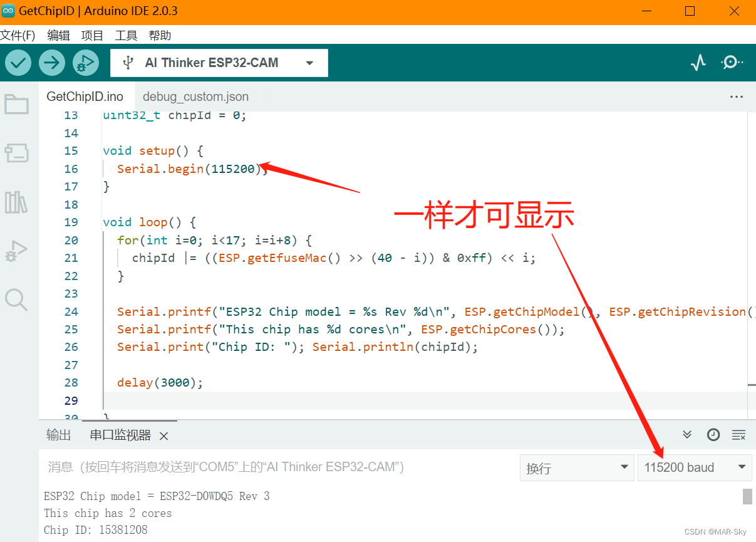Click the delay(3000) line
The height and width of the screenshot is (542, 756).
point(160,382)
